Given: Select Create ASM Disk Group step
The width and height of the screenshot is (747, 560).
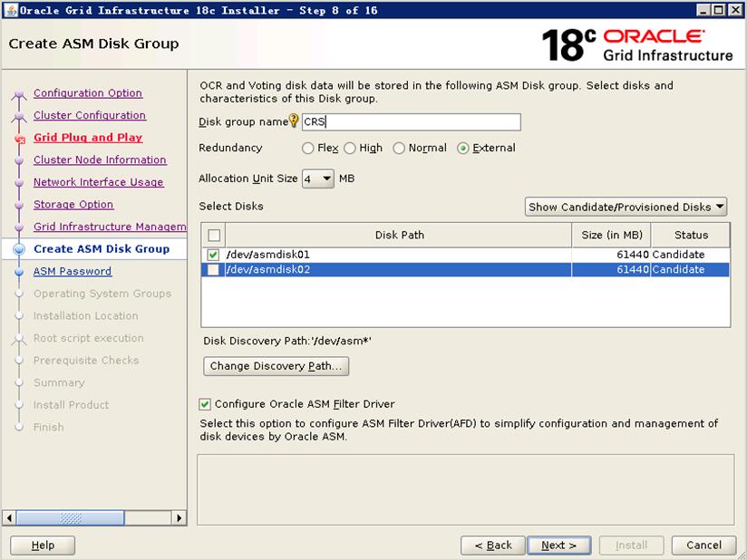Looking at the screenshot, I should click(x=102, y=249).
